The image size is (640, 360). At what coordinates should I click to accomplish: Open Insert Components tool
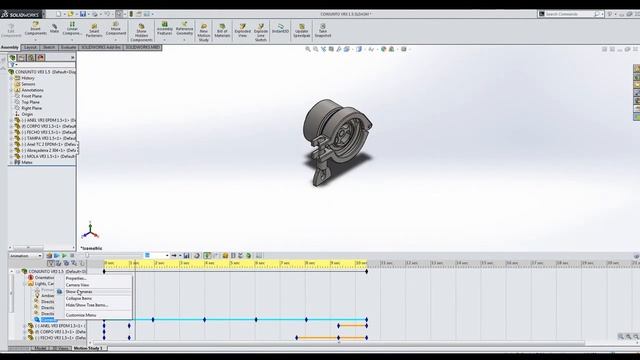pos(36,31)
